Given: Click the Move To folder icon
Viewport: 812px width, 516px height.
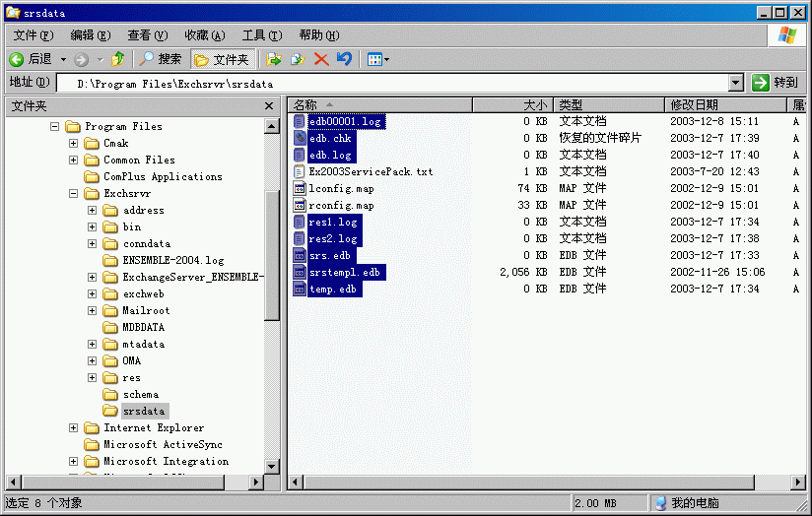Looking at the screenshot, I should (x=274, y=59).
